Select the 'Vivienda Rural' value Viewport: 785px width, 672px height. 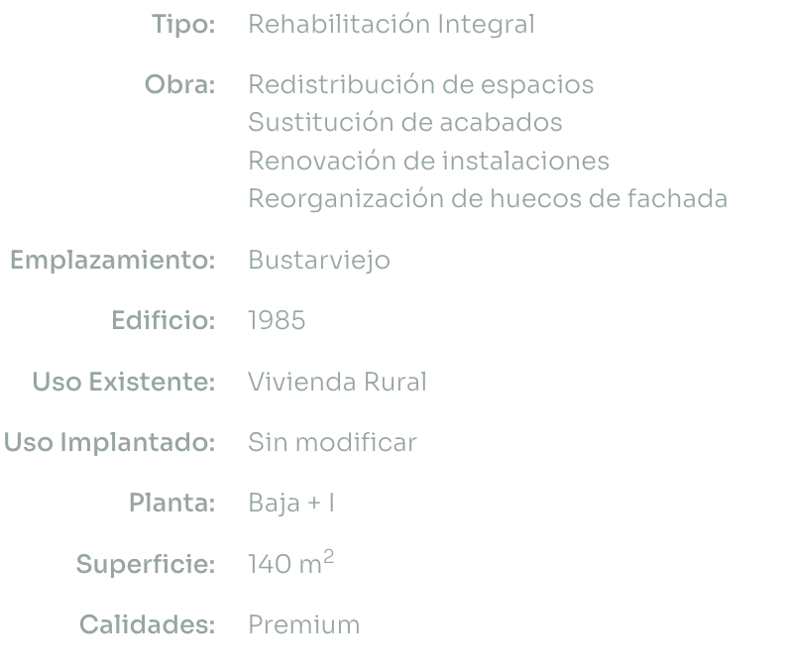coord(337,382)
